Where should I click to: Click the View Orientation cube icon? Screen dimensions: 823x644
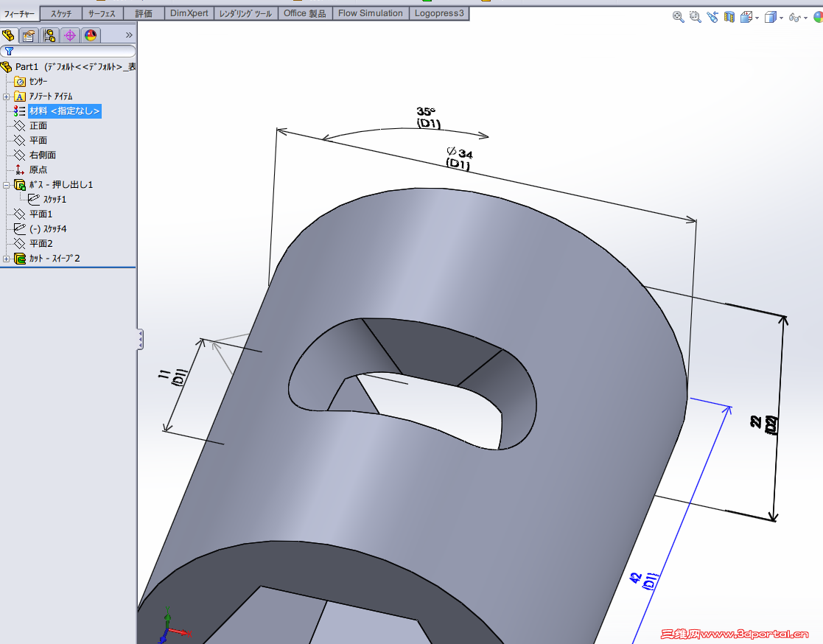coord(746,18)
